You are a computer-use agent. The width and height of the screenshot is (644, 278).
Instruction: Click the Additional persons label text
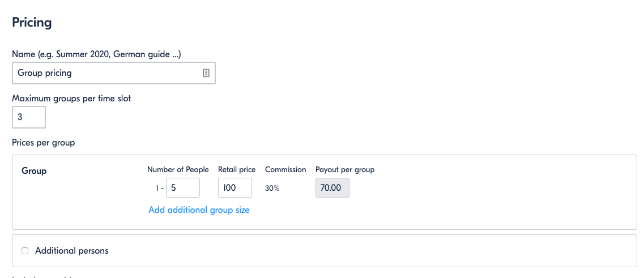[72, 250]
